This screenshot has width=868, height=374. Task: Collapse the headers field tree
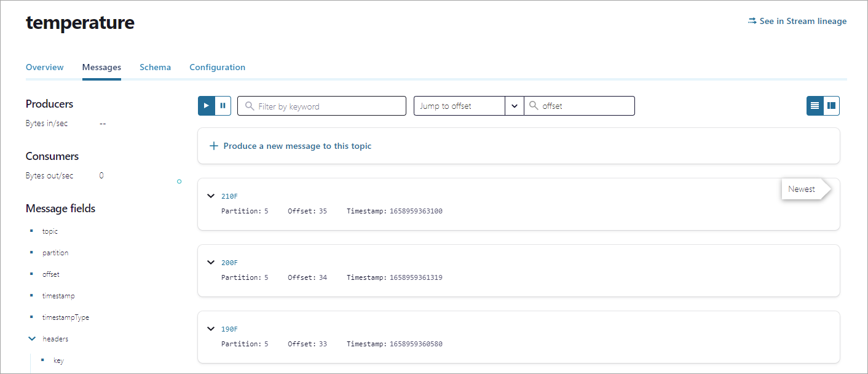tap(32, 339)
